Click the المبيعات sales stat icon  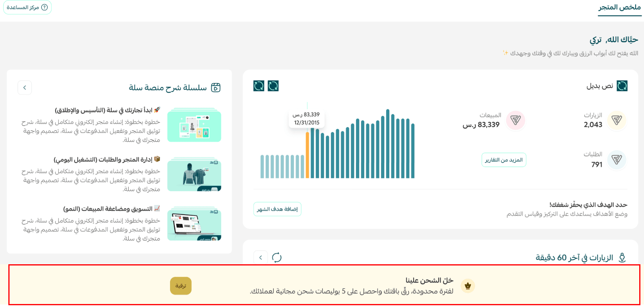[x=516, y=120]
